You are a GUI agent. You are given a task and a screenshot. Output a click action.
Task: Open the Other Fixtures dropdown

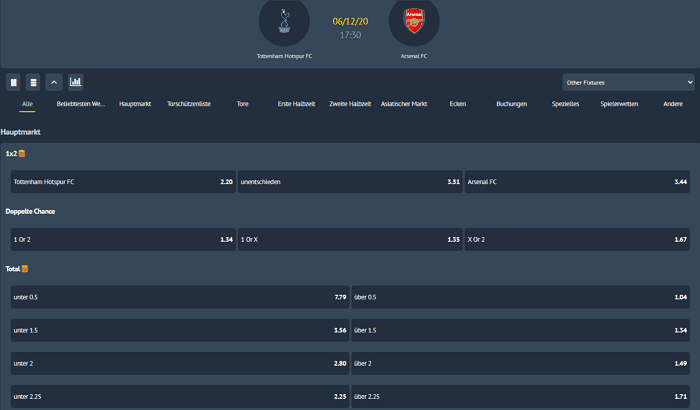coord(629,83)
